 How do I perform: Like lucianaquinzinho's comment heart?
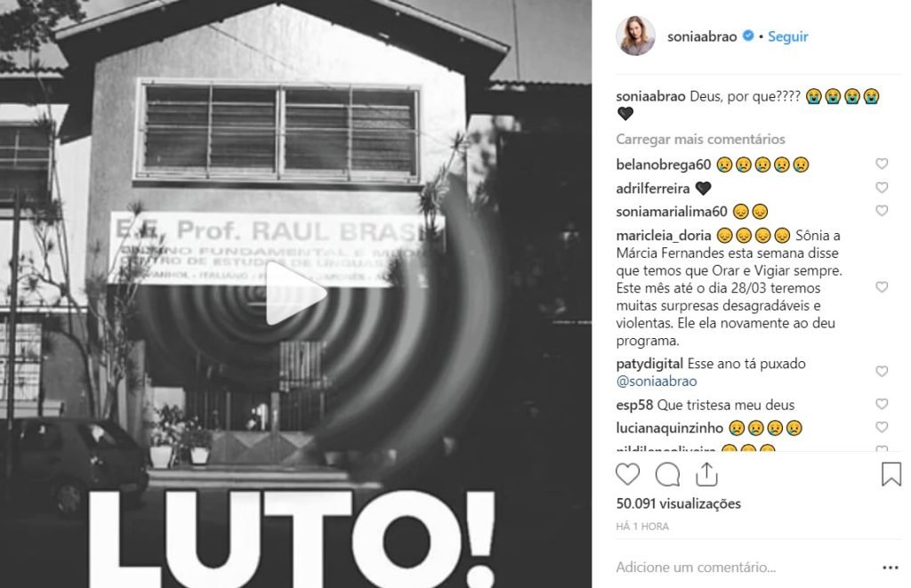tap(882, 427)
